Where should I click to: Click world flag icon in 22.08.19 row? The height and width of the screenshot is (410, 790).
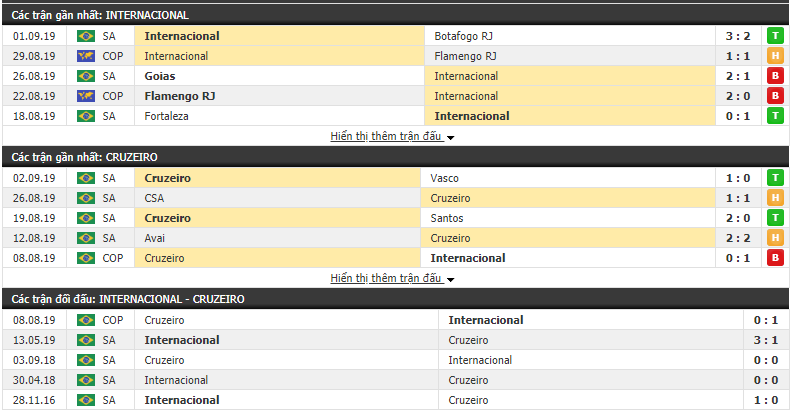click(x=86, y=96)
